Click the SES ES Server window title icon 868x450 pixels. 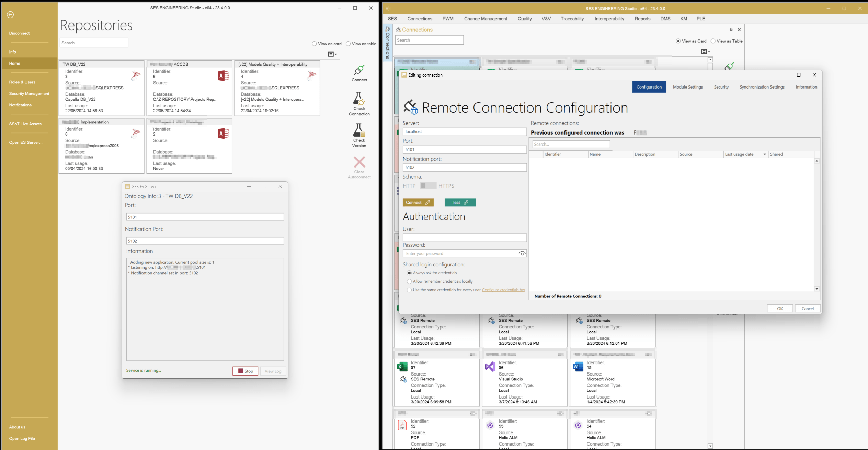pos(127,186)
